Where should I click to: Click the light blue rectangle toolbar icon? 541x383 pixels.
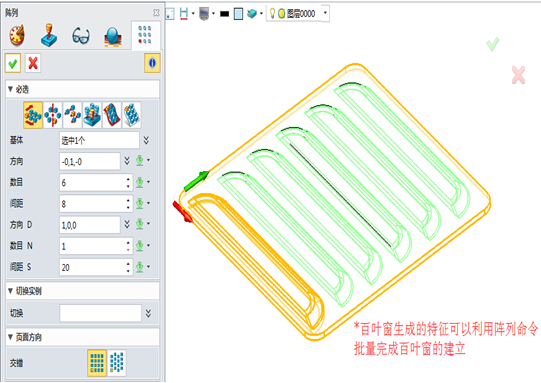pyautogui.click(x=238, y=14)
